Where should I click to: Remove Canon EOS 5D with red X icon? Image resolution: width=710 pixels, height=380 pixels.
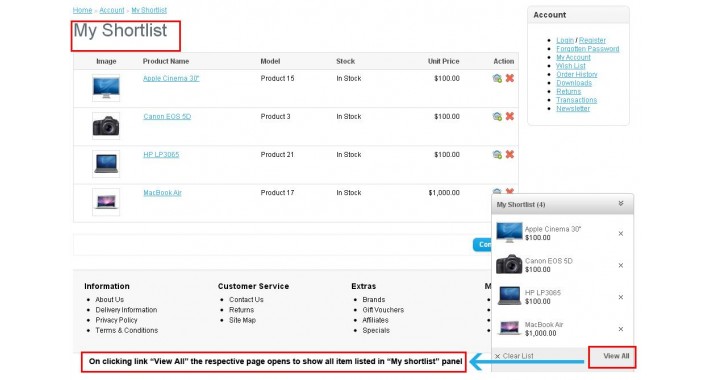pyautogui.click(x=510, y=116)
